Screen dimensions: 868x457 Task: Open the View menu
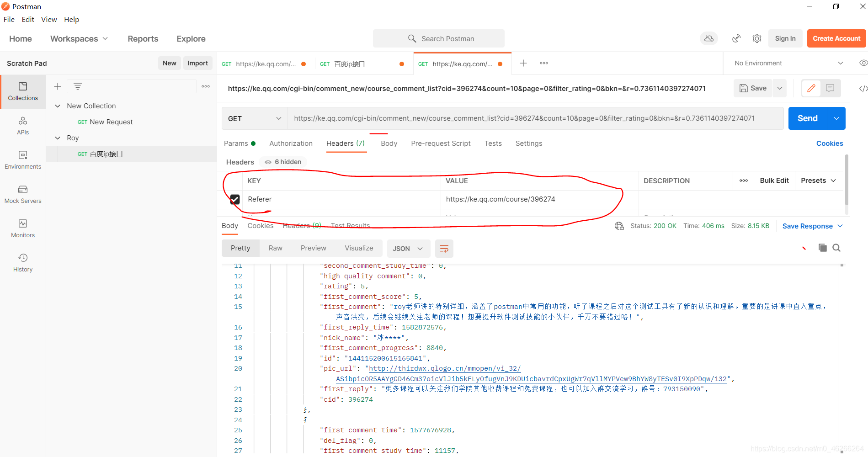tap(49, 19)
